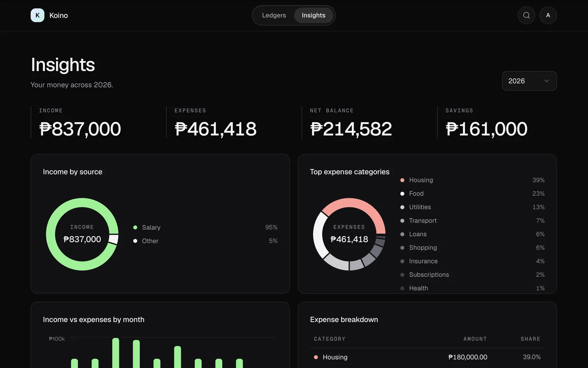
Task: Select the Insights tab
Action: [x=313, y=15]
